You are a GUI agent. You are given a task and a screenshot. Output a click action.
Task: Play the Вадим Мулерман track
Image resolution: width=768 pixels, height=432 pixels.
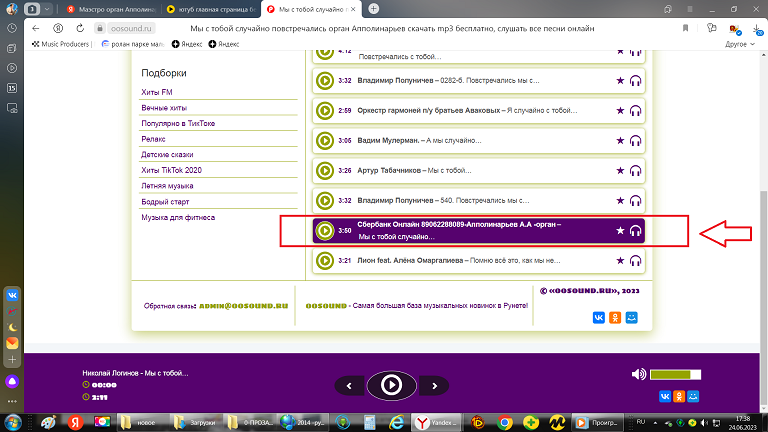324,141
